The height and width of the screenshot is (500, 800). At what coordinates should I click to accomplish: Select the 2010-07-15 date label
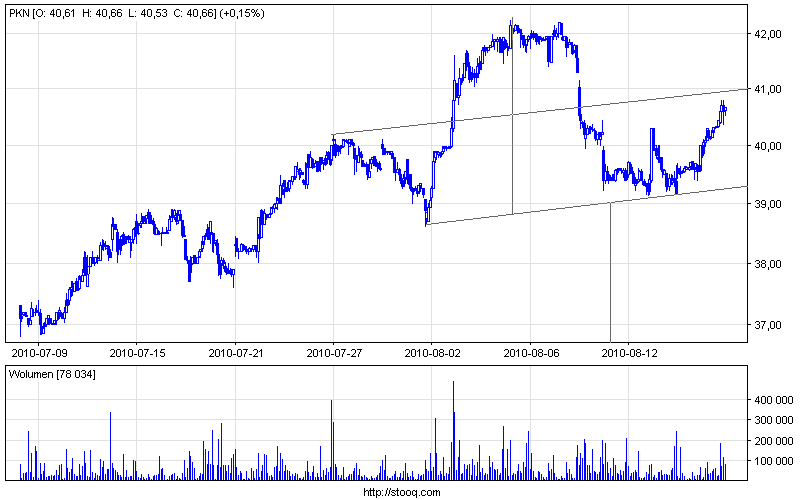click(x=138, y=353)
